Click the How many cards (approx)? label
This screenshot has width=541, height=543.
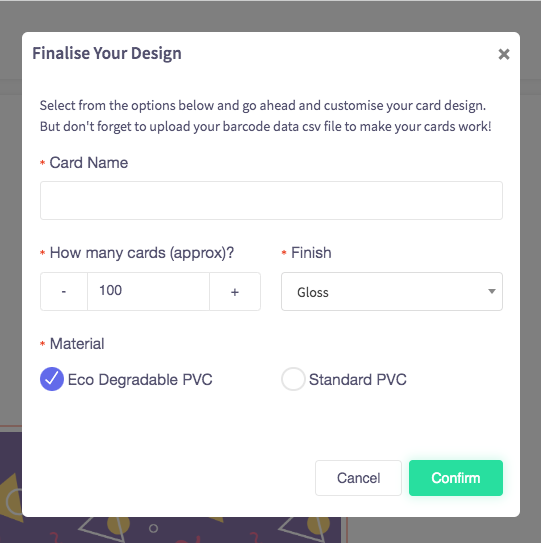[142, 253]
